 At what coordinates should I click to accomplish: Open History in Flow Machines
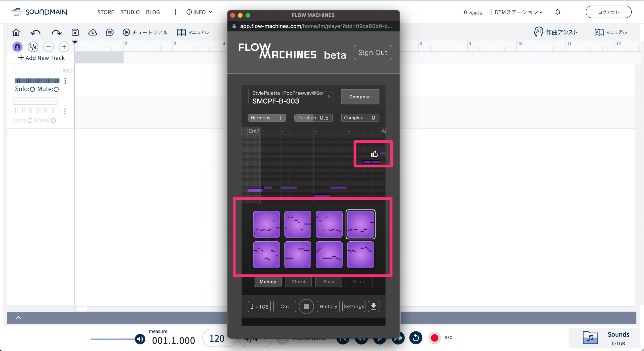[x=328, y=306]
